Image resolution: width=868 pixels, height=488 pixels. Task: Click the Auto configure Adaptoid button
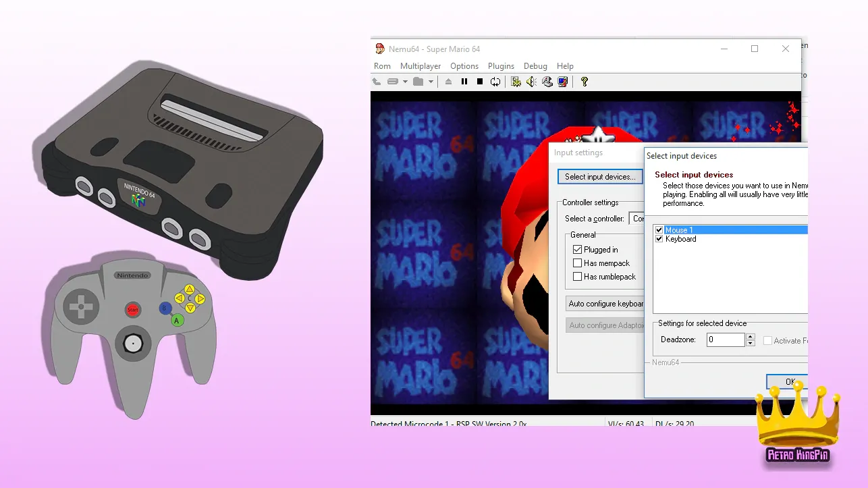tap(605, 325)
